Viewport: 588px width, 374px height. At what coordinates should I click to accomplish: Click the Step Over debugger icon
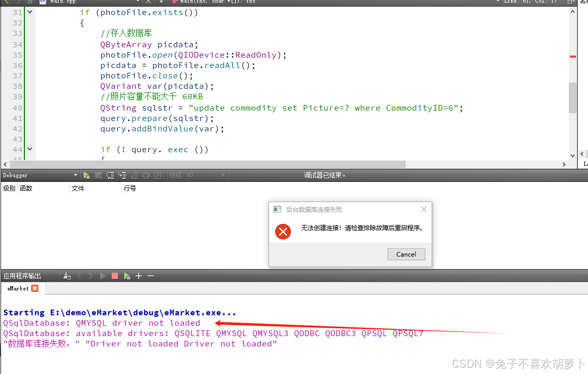tap(110, 175)
